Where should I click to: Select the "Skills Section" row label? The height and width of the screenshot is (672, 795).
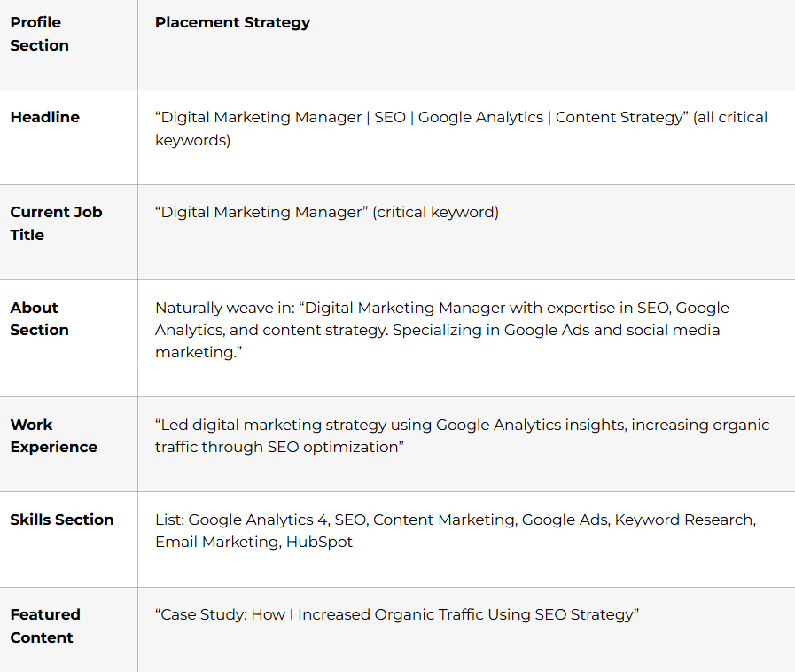[62, 520]
